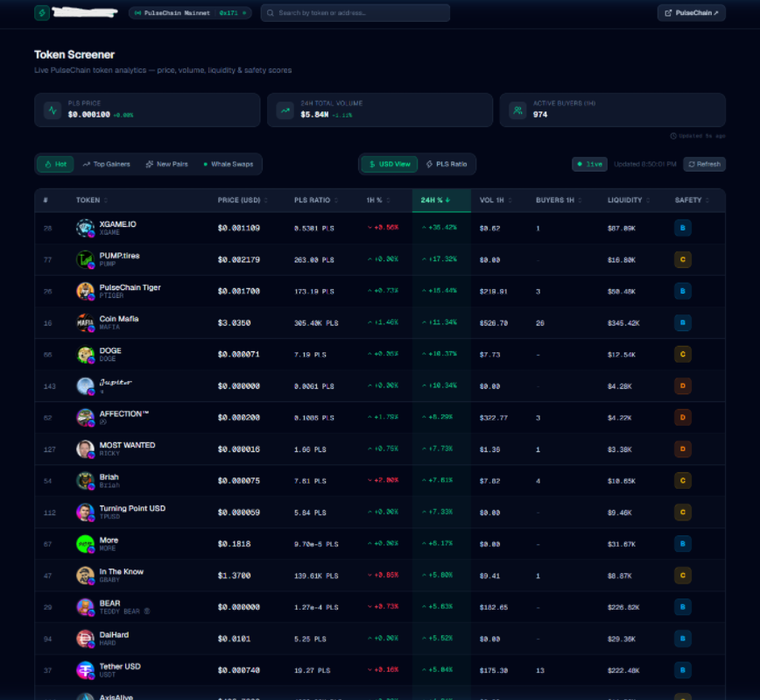Click the Jupiter token icon
Image resolution: width=760 pixels, height=700 pixels.
click(85, 386)
